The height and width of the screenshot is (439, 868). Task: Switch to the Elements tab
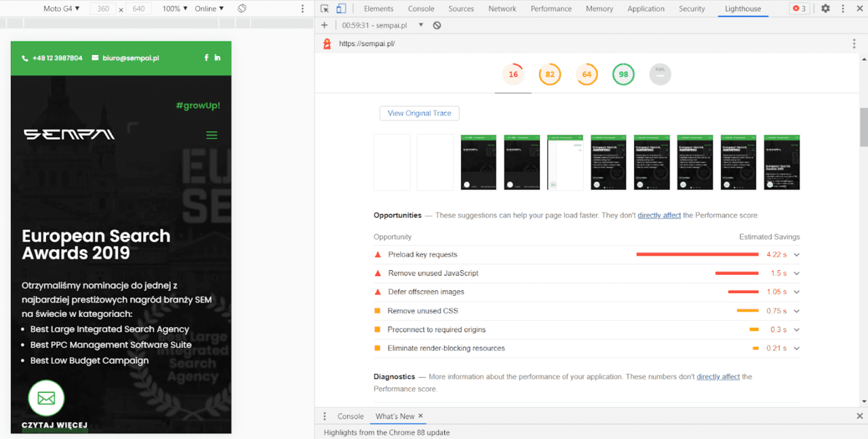[x=378, y=9]
